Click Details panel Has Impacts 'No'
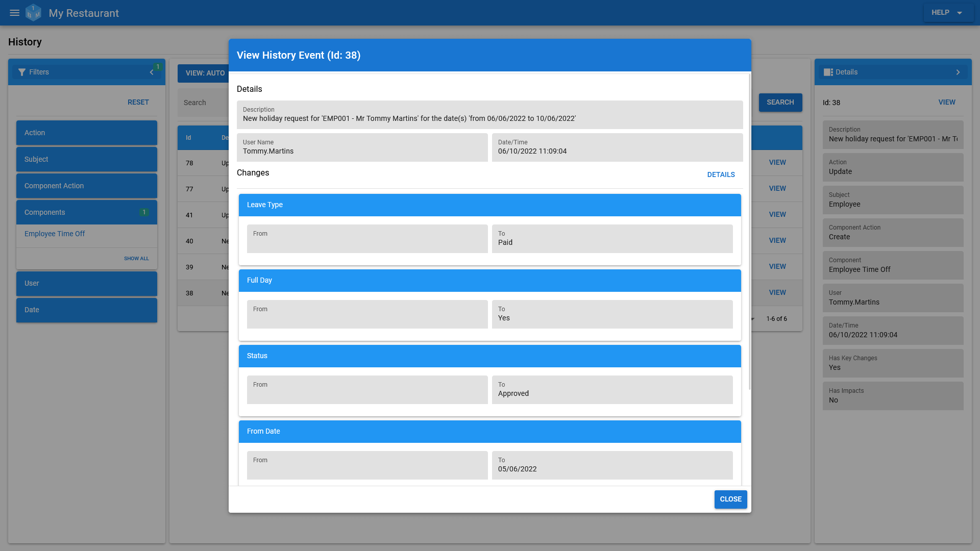Screen dimensions: 980x551 click(x=893, y=396)
